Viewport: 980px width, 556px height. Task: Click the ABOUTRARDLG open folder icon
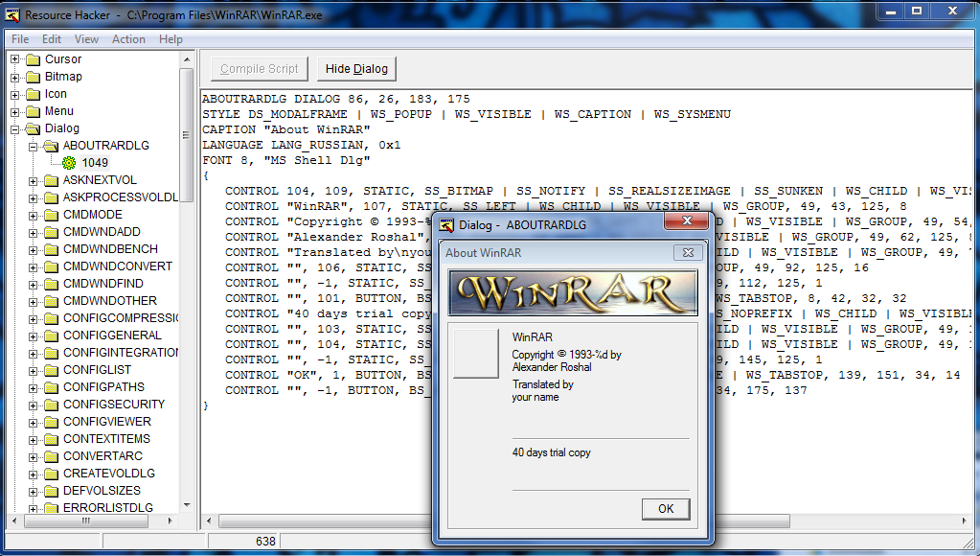point(51,146)
